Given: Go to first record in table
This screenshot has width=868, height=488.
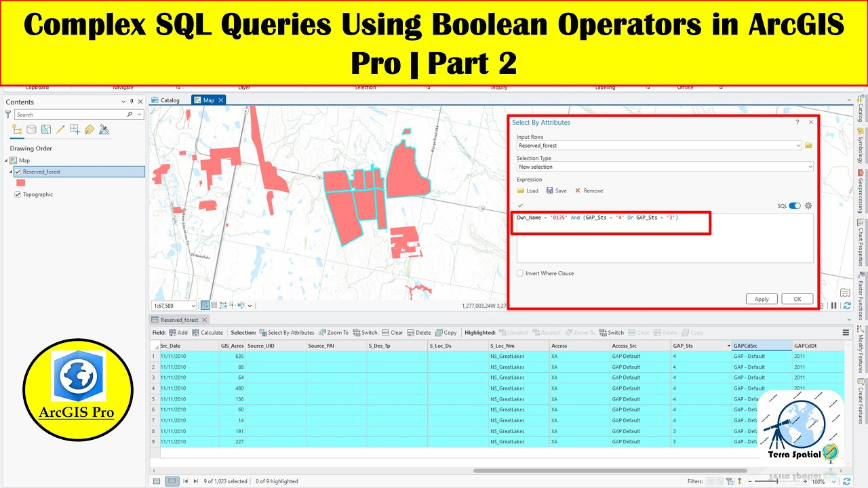Looking at the screenshot, I should (186, 481).
